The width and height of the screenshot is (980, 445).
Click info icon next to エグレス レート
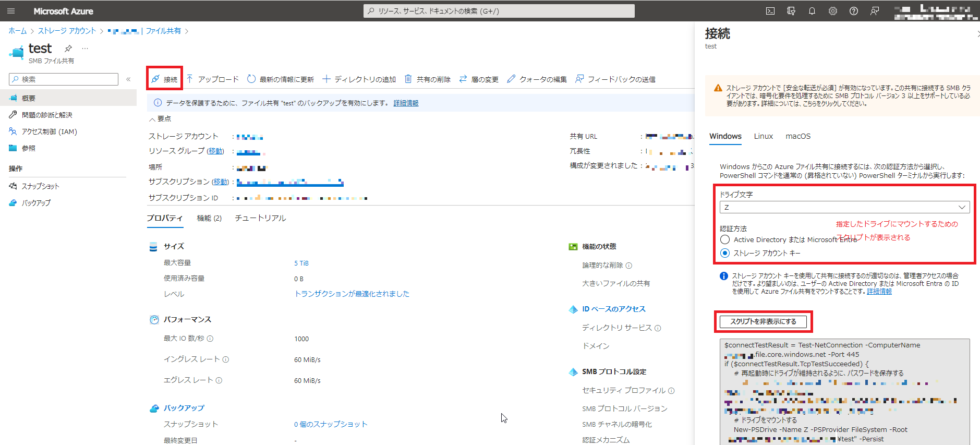coord(219,380)
